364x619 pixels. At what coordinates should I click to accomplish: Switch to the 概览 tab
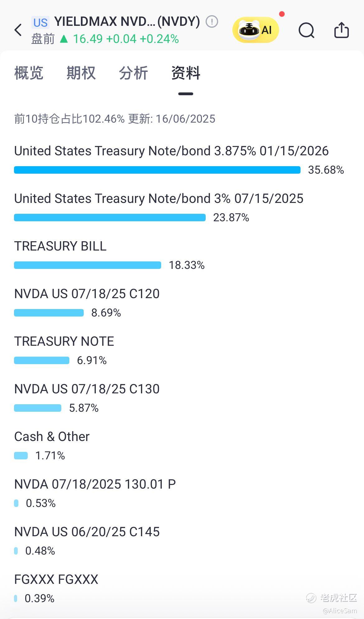click(x=29, y=73)
